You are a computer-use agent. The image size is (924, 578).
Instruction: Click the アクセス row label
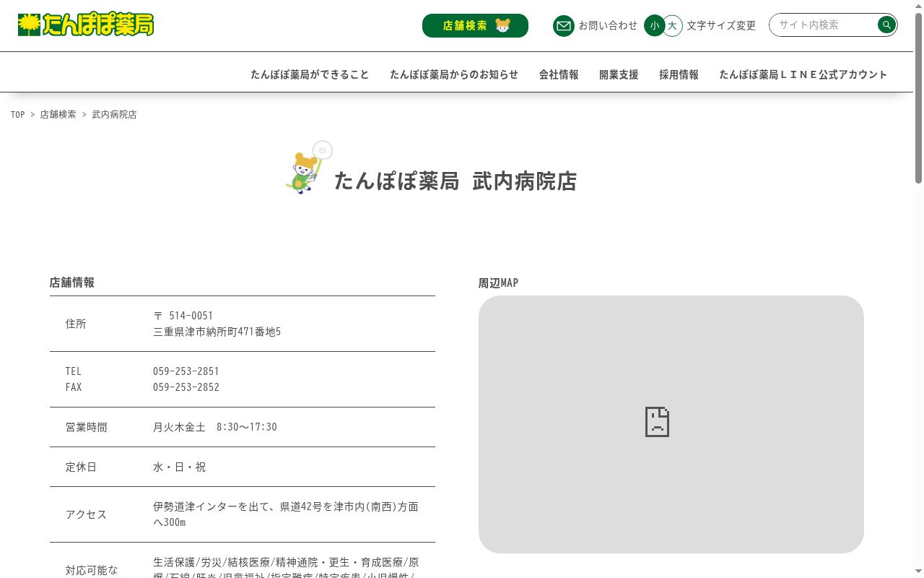pyautogui.click(x=86, y=514)
